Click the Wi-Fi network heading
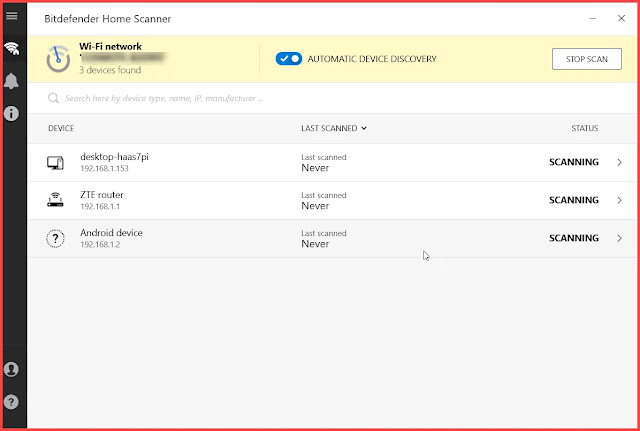640x431 pixels. [111, 47]
